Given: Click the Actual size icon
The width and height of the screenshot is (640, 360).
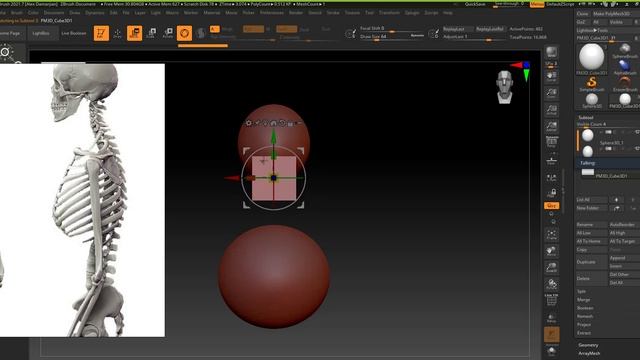Looking at the screenshot, I should (551, 110).
